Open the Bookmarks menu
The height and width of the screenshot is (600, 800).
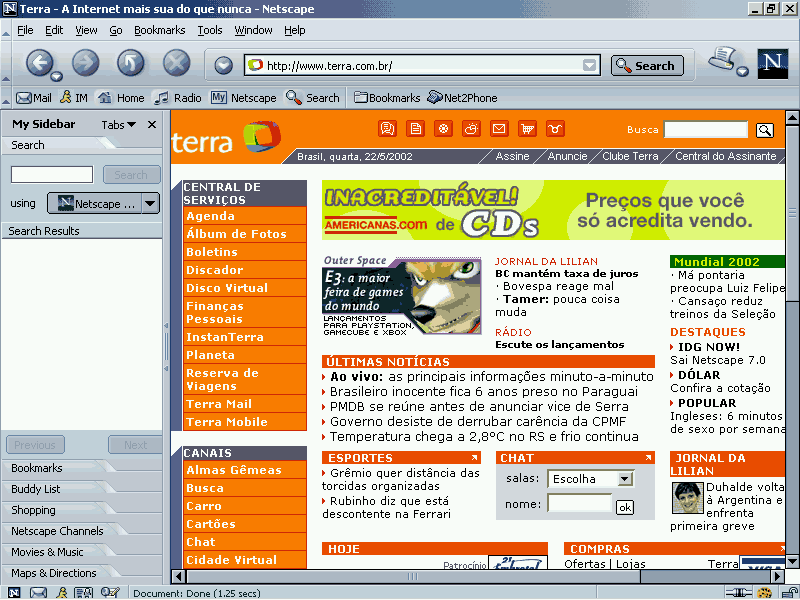(x=159, y=30)
